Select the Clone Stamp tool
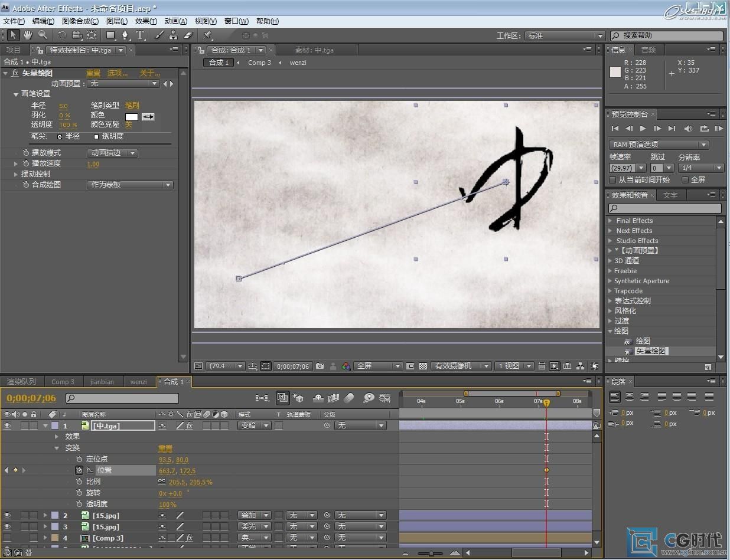 174,35
